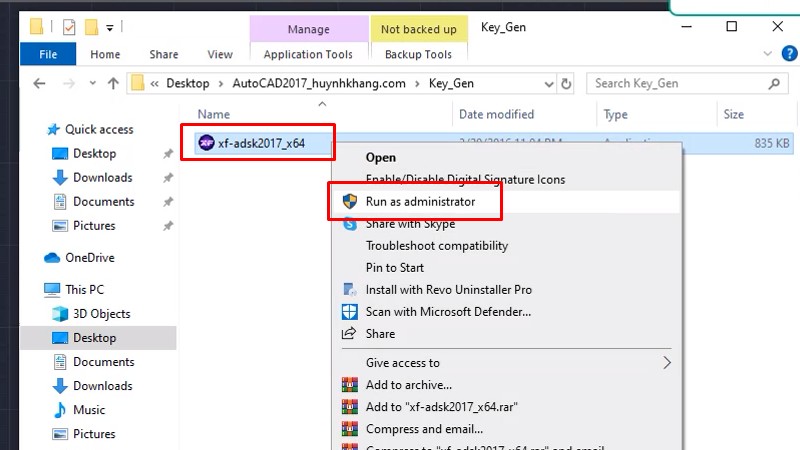The height and width of the screenshot is (450, 800).
Task: Click the Up arrow navigation button
Action: pos(113,84)
